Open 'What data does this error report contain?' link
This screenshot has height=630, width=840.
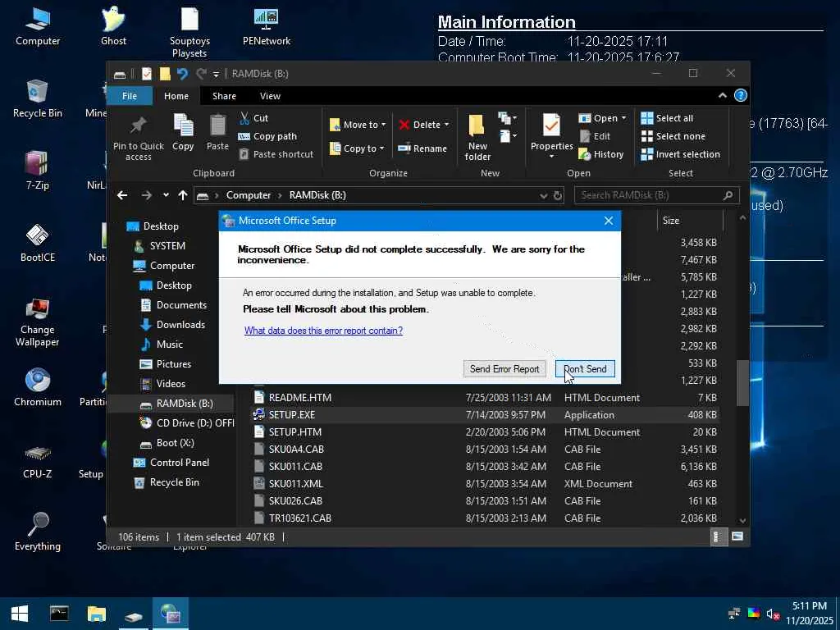(323, 331)
